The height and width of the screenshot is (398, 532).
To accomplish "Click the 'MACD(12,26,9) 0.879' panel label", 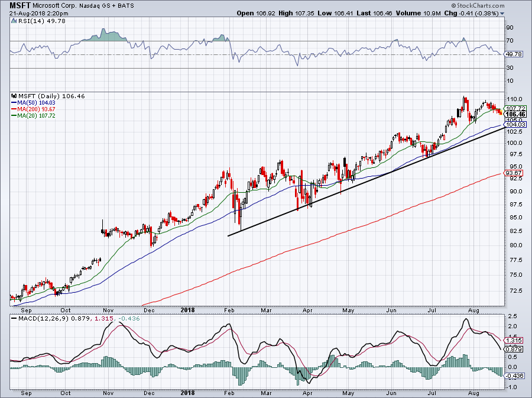I will tap(54, 319).
